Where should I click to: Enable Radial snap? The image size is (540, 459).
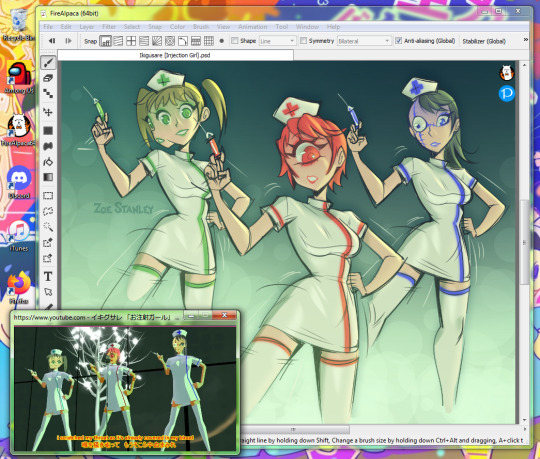click(157, 41)
